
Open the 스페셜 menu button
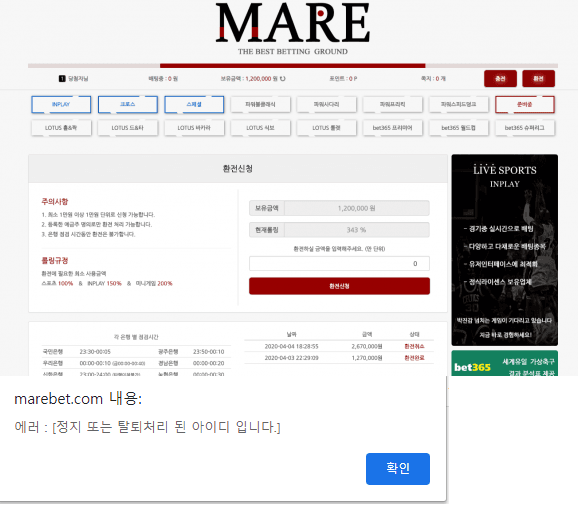coord(194,104)
